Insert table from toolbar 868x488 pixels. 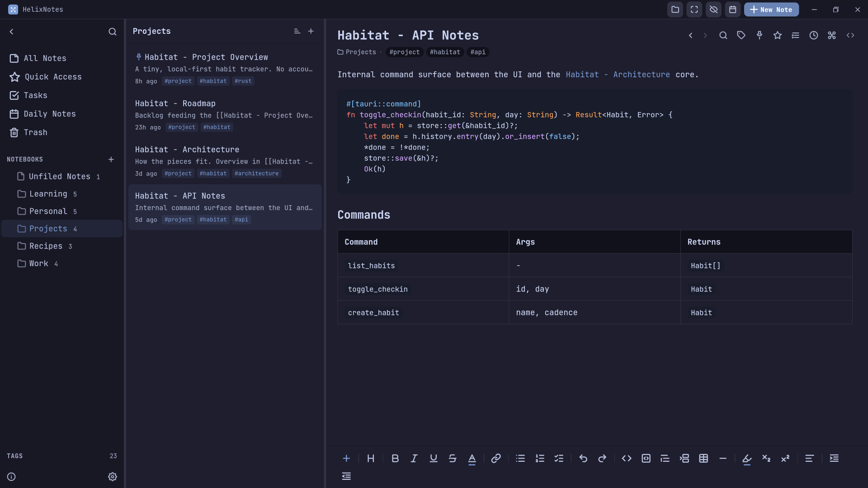[x=703, y=459]
